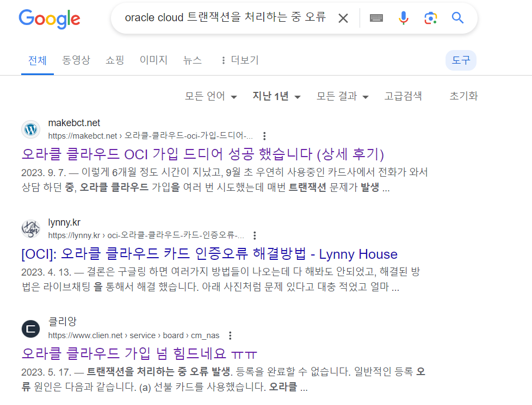532x405 pixels.
Task: Click the 클리앙 site favicon
Action: (x=31, y=329)
